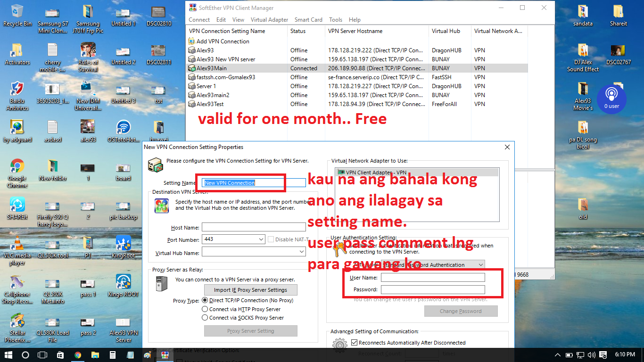Open Microsoft Store from the taskbar
This screenshot has height=362, width=644.
60,355
